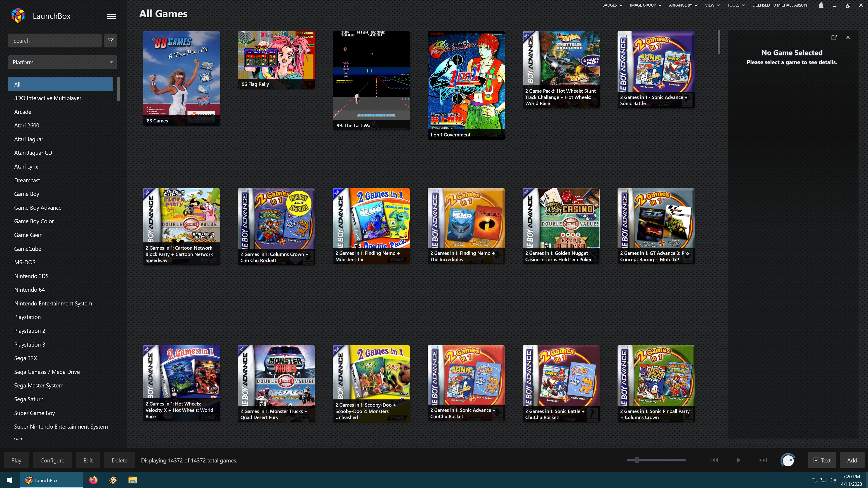Select the All platform entry
Screen dimensions: 868x488
tap(61, 84)
